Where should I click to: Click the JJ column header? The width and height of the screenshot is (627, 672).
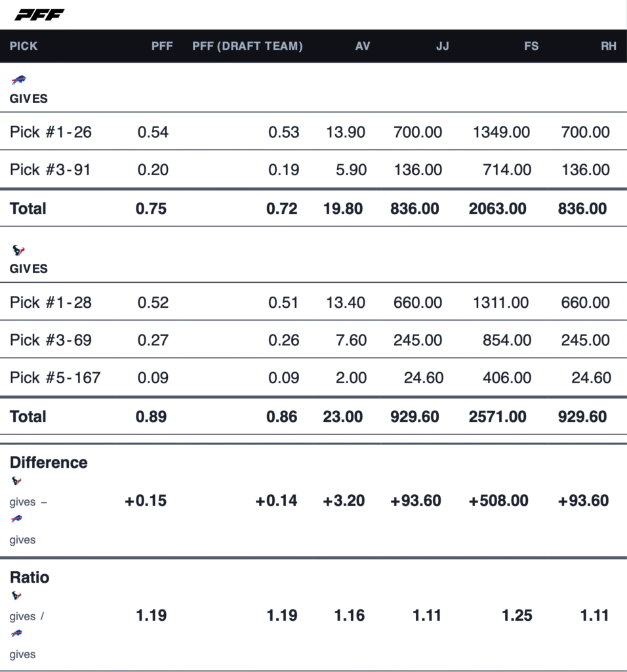442,47
